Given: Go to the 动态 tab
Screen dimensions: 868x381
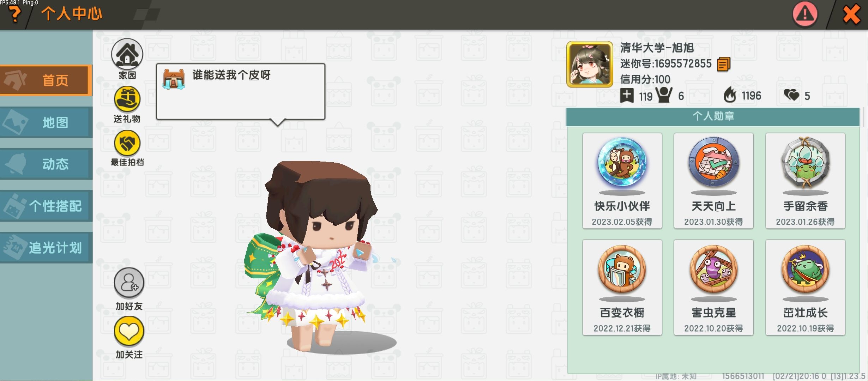Looking at the screenshot, I should [x=46, y=164].
